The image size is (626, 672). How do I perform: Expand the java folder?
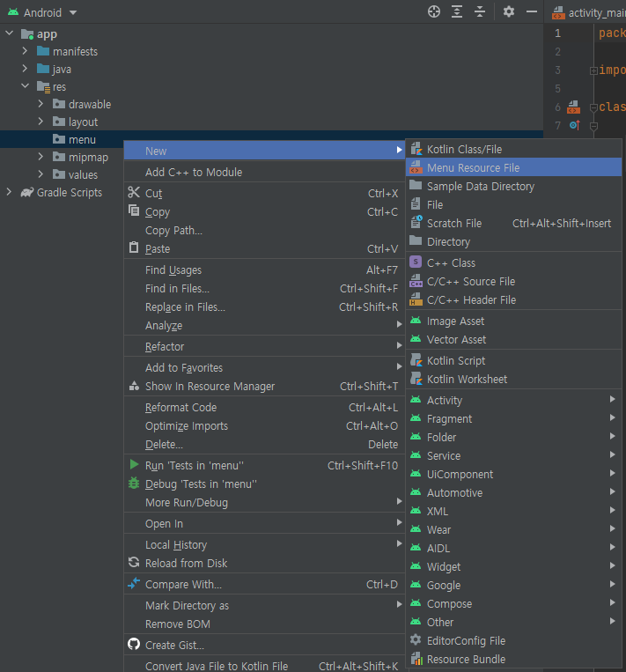[25, 69]
